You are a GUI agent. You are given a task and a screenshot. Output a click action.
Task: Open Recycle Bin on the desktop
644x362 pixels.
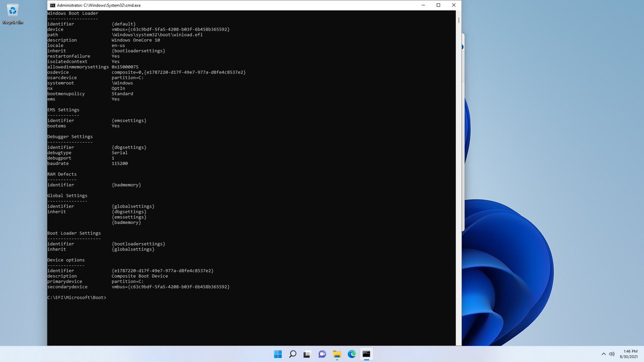point(13,14)
